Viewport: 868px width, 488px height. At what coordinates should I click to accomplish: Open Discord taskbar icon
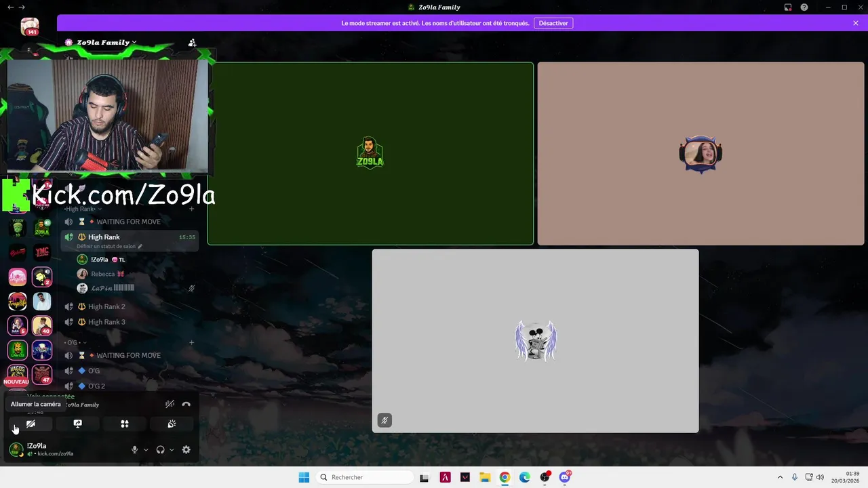click(x=565, y=477)
